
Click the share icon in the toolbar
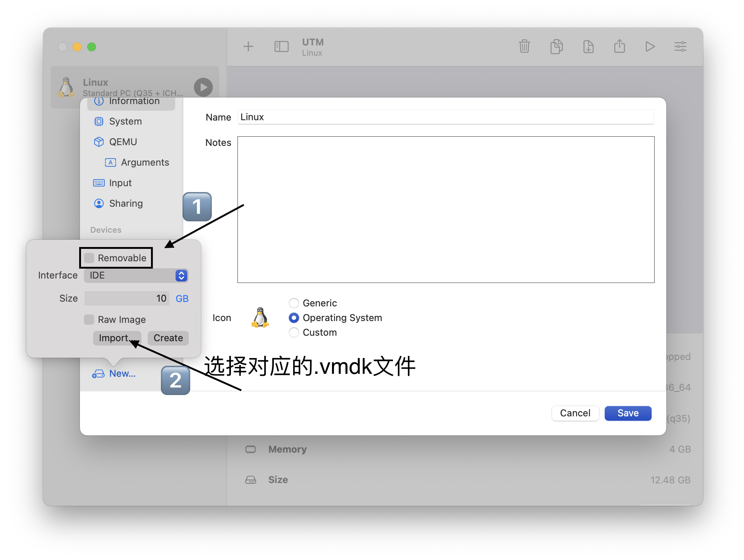(619, 46)
